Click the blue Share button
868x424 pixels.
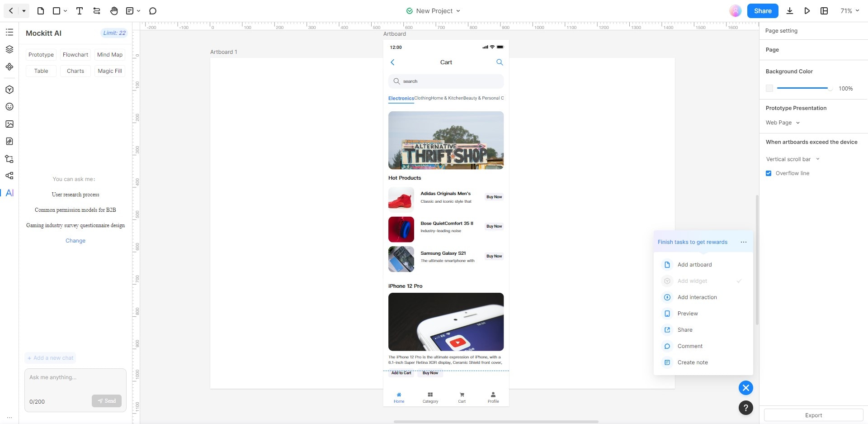point(763,11)
